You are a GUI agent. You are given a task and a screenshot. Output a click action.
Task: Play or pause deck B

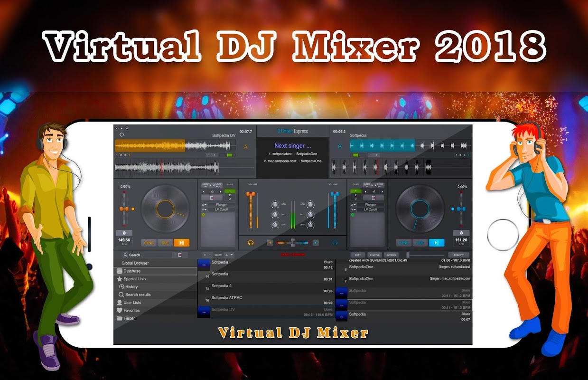click(x=437, y=243)
